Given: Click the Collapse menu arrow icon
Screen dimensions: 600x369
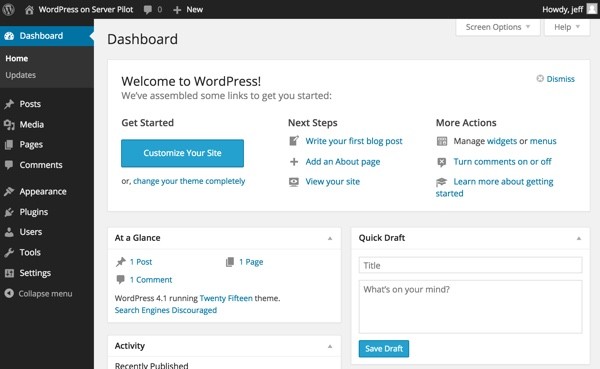Looking at the screenshot, I should (x=9, y=294).
